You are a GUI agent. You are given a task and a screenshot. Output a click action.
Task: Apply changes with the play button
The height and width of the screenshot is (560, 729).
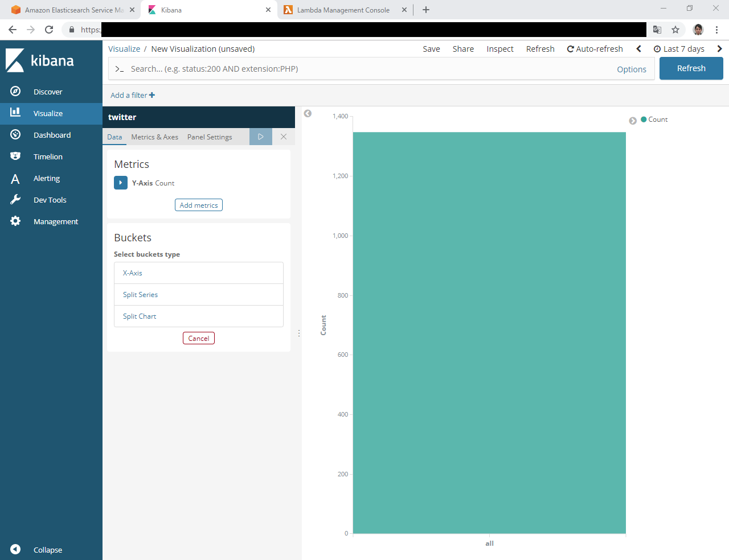pyautogui.click(x=260, y=137)
